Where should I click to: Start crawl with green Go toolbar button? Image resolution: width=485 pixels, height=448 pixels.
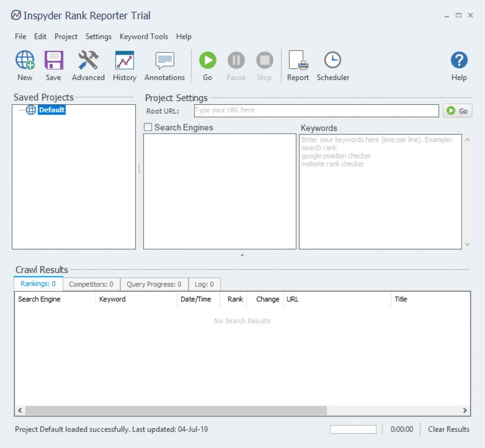click(x=207, y=66)
